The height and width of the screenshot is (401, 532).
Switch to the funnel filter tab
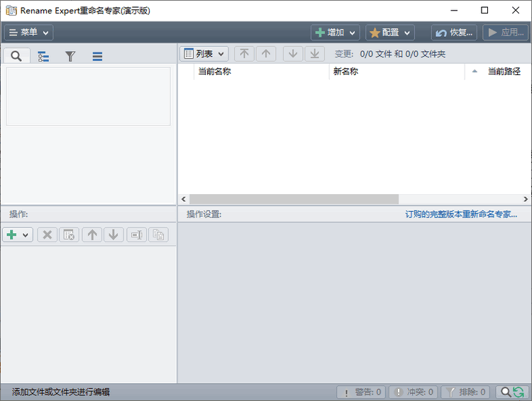pyautogui.click(x=70, y=56)
